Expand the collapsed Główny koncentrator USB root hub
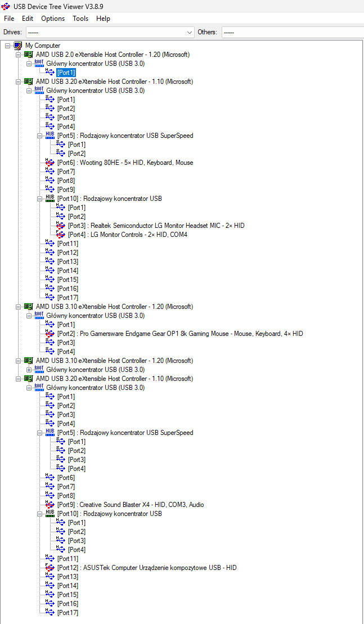The height and width of the screenshot is (624, 364). [x=29, y=370]
